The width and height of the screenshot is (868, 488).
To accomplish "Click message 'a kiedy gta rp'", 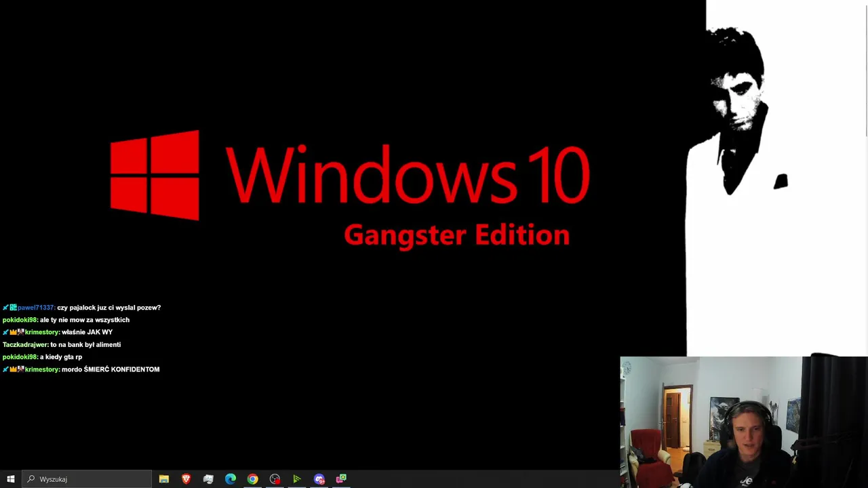I will (61, 357).
